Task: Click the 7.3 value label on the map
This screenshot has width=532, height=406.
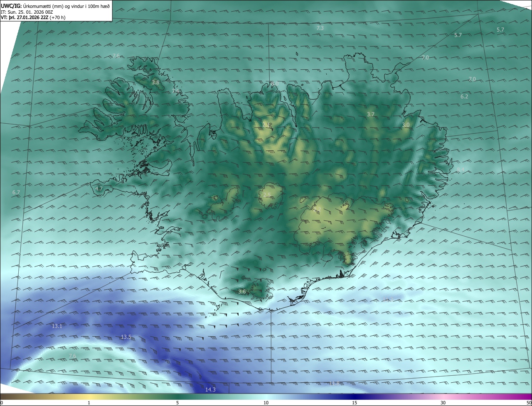Action: pyautogui.click(x=320, y=28)
